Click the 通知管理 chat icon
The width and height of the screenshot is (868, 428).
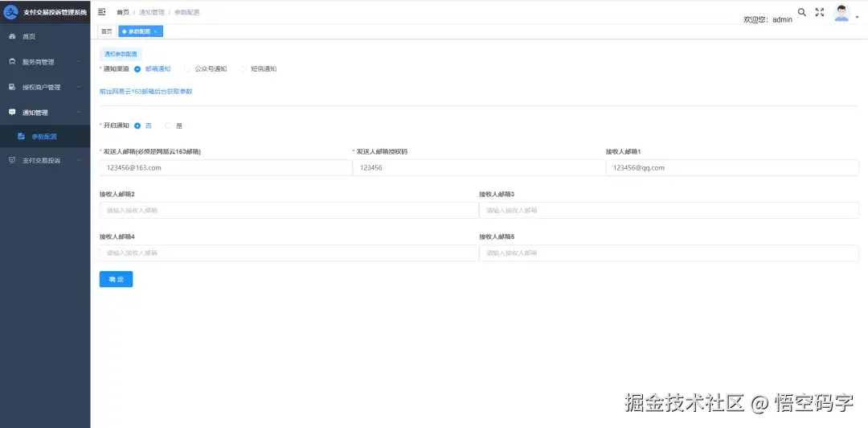(x=12, y=112)
